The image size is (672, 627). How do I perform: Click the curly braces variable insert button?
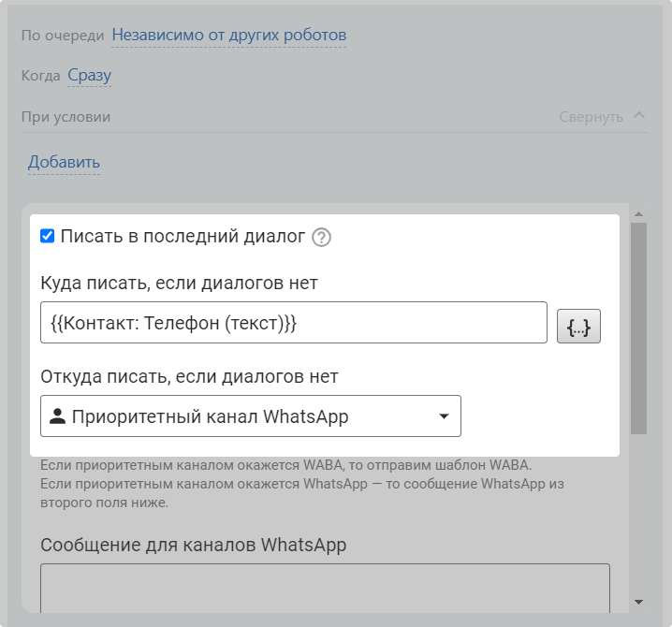tap(578, 327)
